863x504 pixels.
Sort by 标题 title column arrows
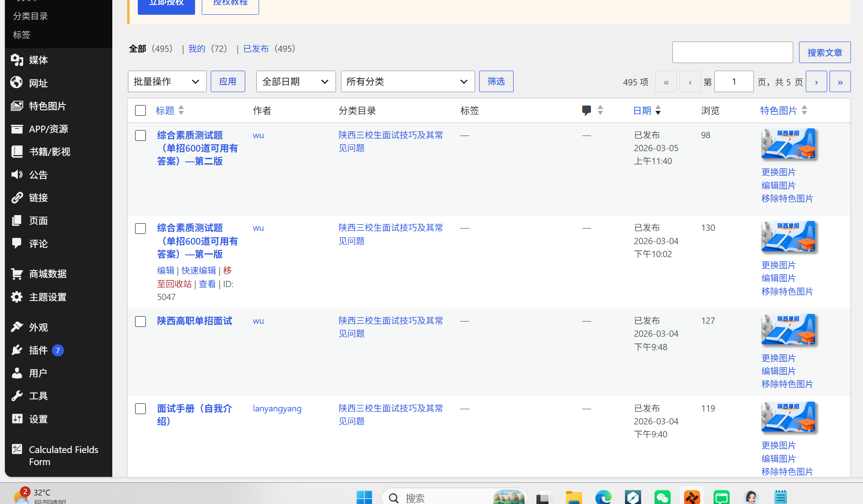click(181, 110)
